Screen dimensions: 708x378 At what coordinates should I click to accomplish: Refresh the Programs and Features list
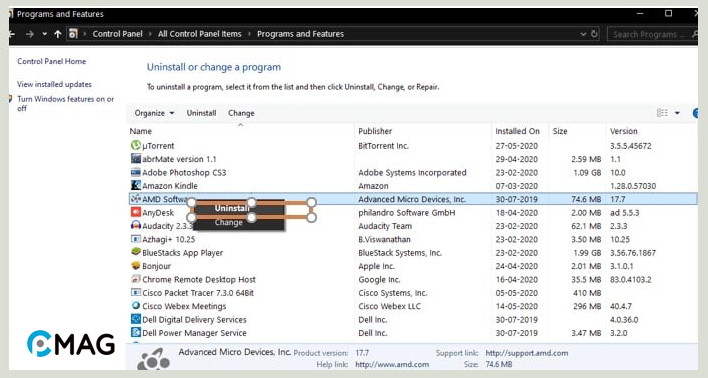pos(594,34)
